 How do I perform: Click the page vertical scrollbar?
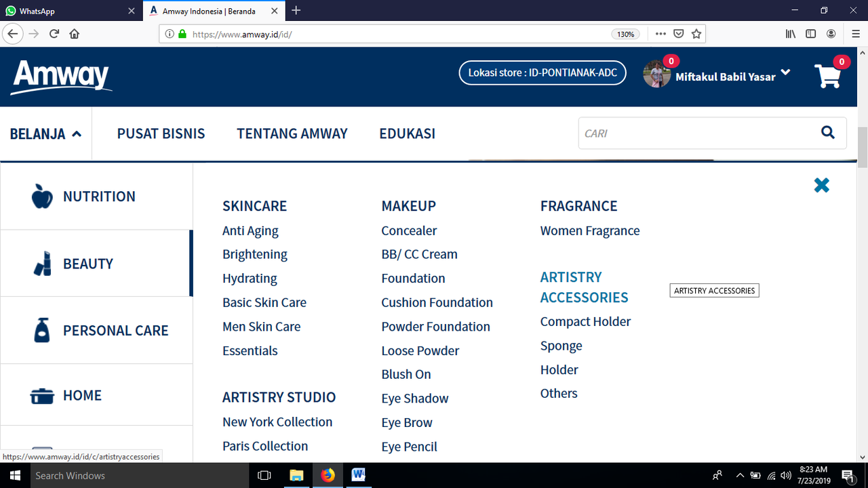pos(863,147)
